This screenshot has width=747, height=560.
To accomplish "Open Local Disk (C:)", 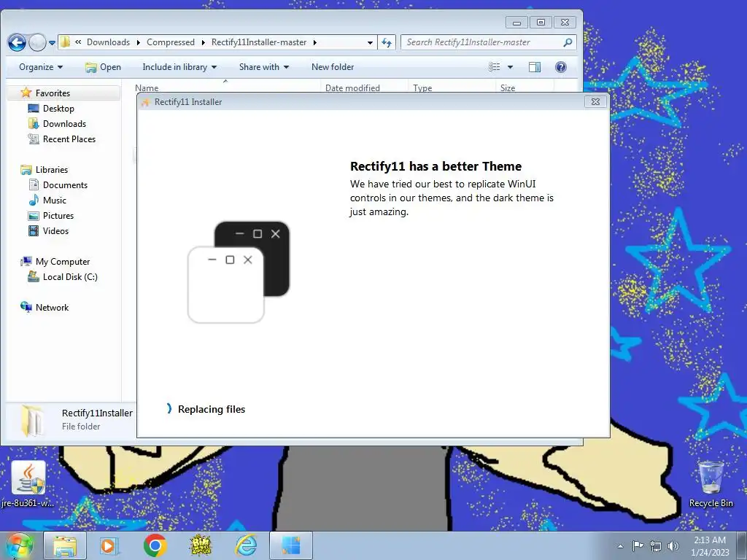I will coord(70,276).
